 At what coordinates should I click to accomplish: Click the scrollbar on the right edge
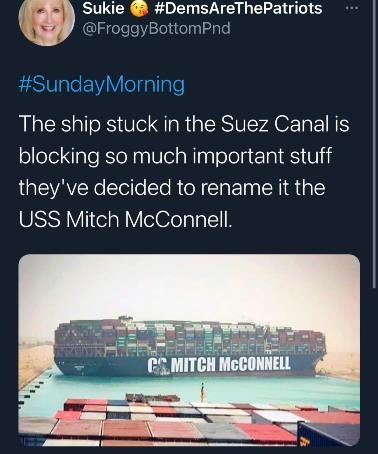(375, 143)
